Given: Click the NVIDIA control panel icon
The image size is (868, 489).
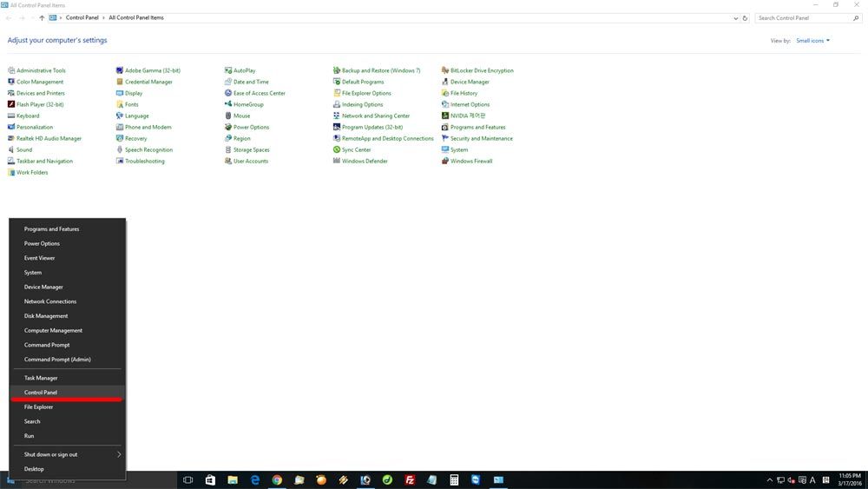Looking at the screenshot, I should [445, 116].
